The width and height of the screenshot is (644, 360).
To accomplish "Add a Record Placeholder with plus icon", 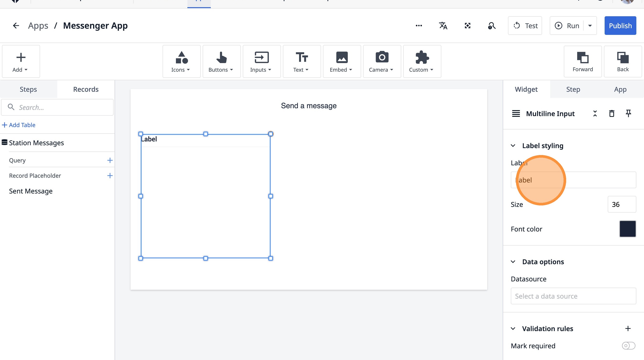I will 110,176.
